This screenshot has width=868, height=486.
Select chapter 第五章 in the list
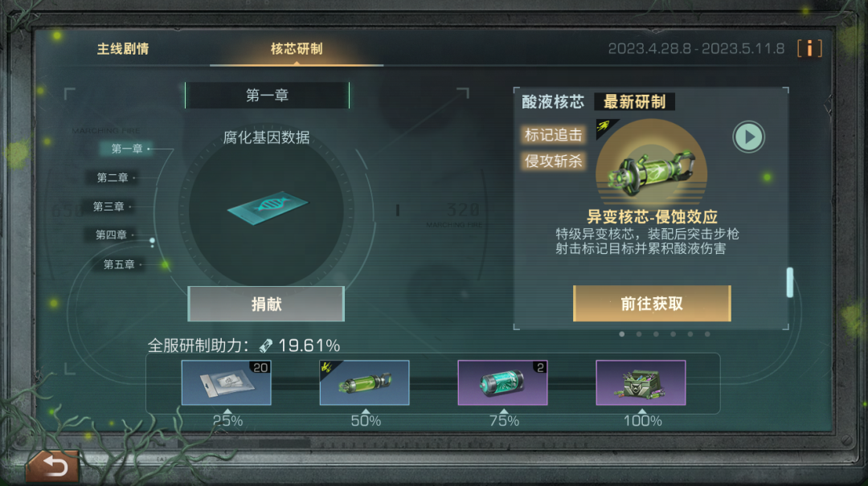coord(119,264)
